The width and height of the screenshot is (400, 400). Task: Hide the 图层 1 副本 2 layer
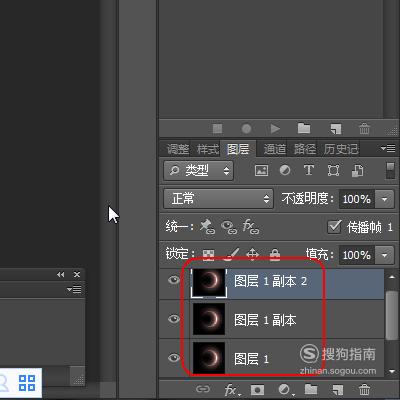pyautogui.click(x=174, y=280)
